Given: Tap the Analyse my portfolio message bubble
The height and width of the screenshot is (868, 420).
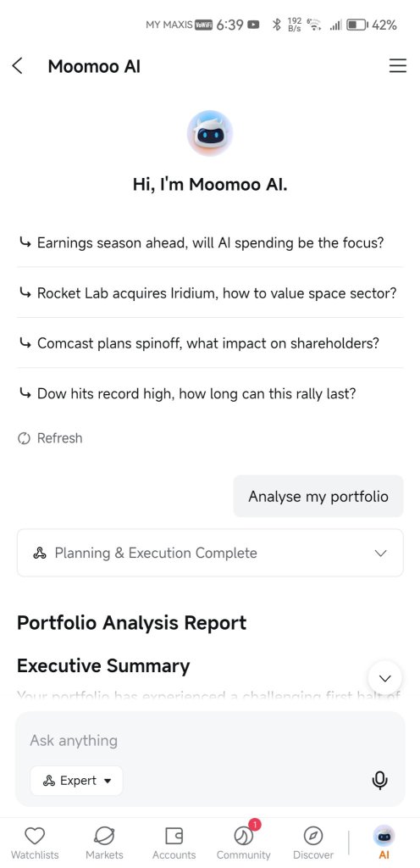Looking at the screenshot, I should [318, 496].
